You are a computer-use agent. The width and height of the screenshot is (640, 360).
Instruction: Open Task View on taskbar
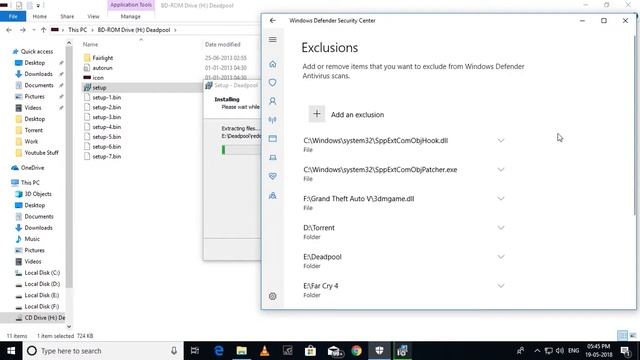[195, 351]
